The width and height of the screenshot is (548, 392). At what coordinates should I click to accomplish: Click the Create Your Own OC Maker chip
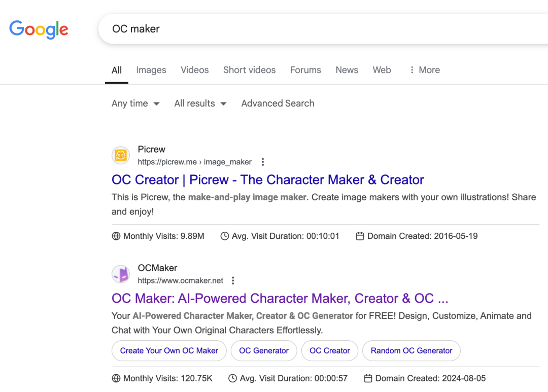tap(169, 351)
